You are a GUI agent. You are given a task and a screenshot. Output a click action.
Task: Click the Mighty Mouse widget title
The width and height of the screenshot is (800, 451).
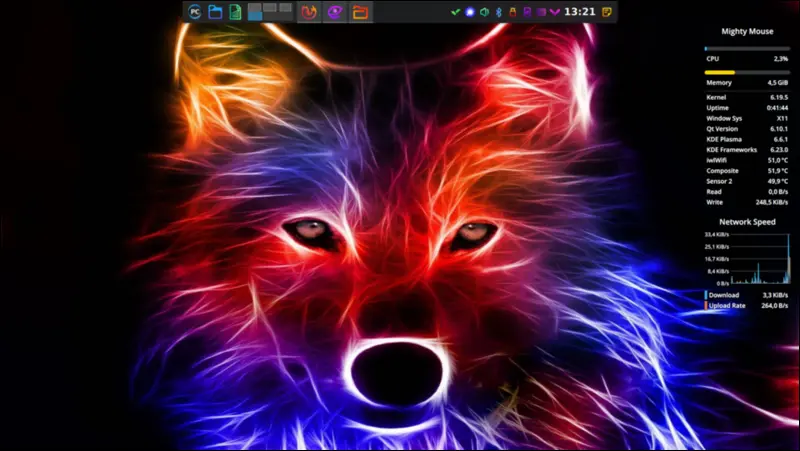tap(747, 31)
